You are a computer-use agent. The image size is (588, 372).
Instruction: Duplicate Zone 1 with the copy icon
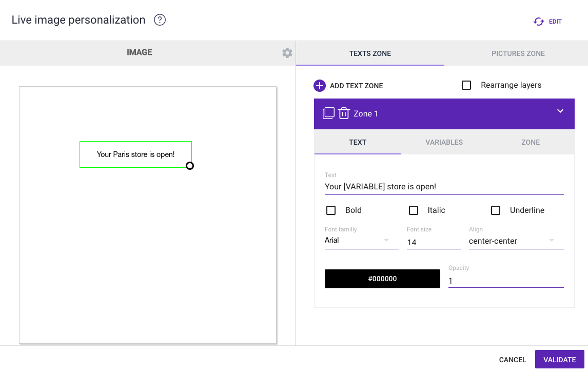[328, 113]
